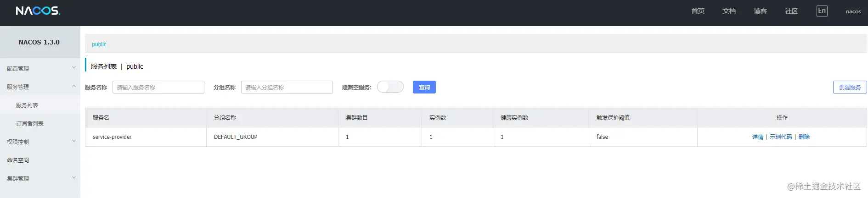Screen dimensions: 868x198
Task: Expand the 集群管理 menu chevron
Action: click(74, 178)
